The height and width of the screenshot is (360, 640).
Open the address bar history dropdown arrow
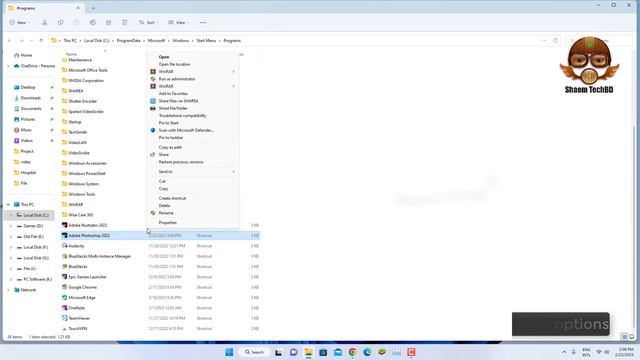(544, 41)
